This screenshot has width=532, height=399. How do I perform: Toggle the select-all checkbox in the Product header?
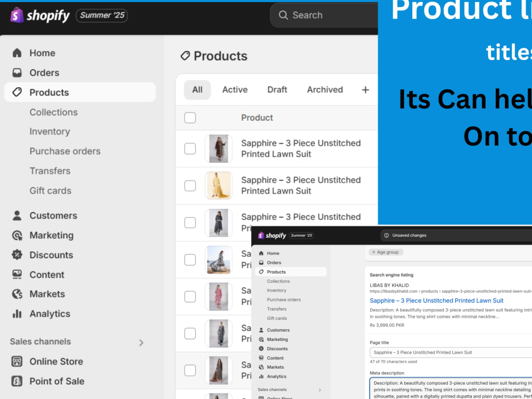coord(190,118)
